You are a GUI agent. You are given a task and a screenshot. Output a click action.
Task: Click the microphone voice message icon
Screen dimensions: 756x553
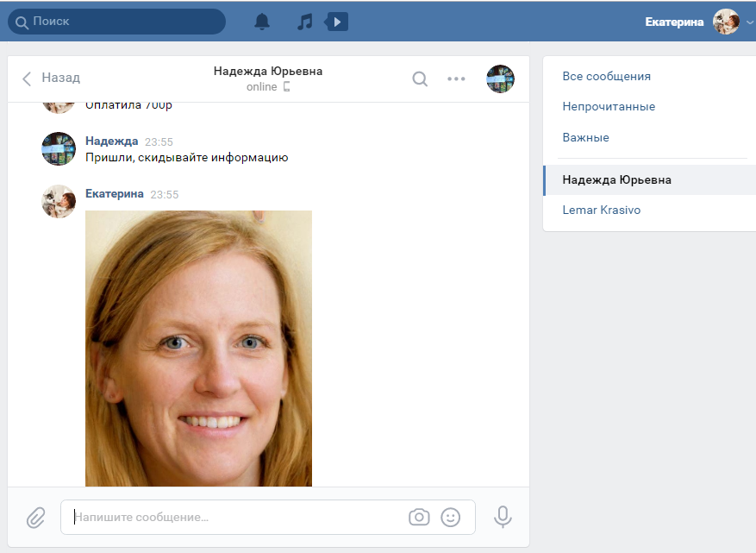503,517
